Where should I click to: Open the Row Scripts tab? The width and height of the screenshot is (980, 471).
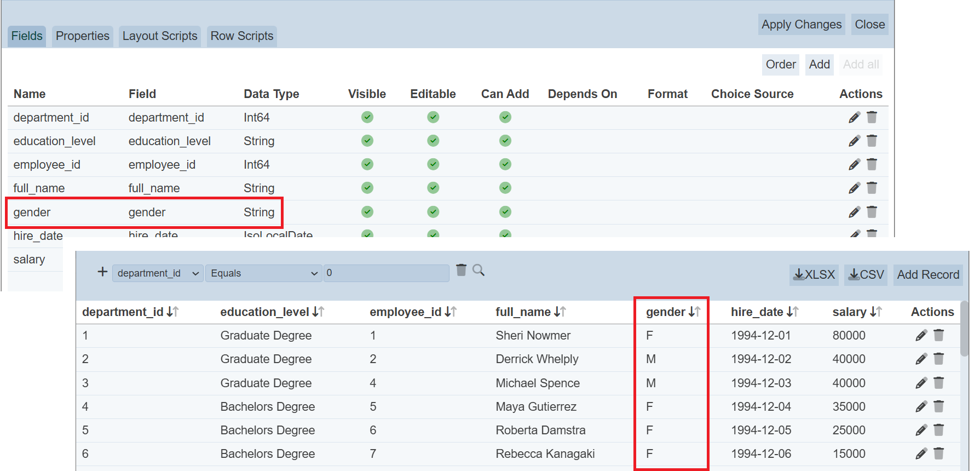click(241, 36)
